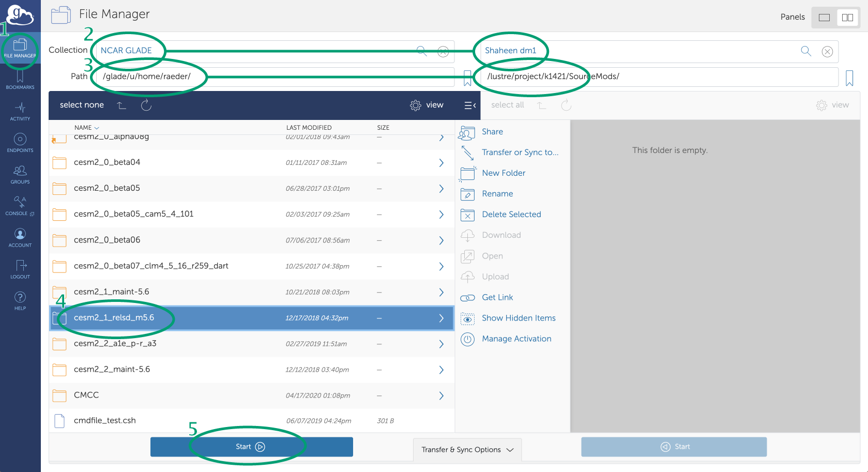Switch to two panel view
868x472 pixels.
[847, 18]
